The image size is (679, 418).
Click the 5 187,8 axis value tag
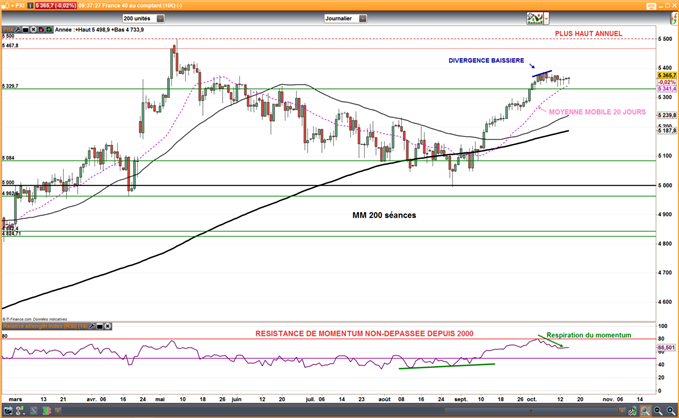(667, 130)
